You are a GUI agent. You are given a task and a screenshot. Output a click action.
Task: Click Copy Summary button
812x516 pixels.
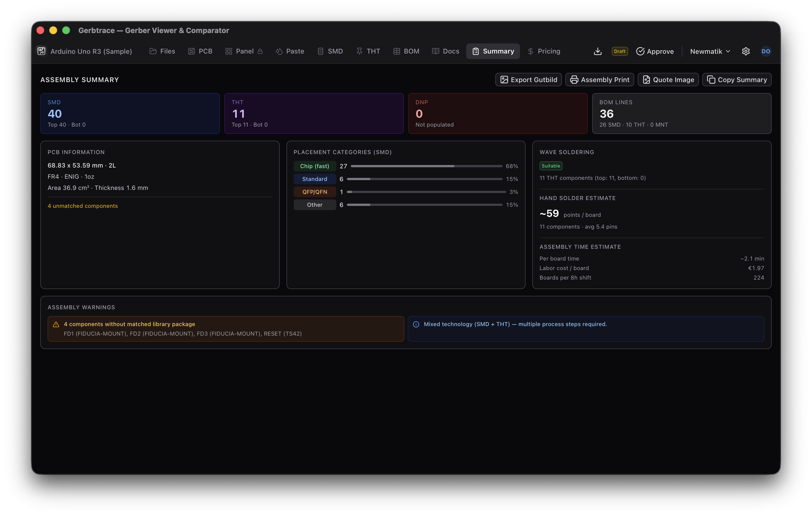click(x=736, y=80)
